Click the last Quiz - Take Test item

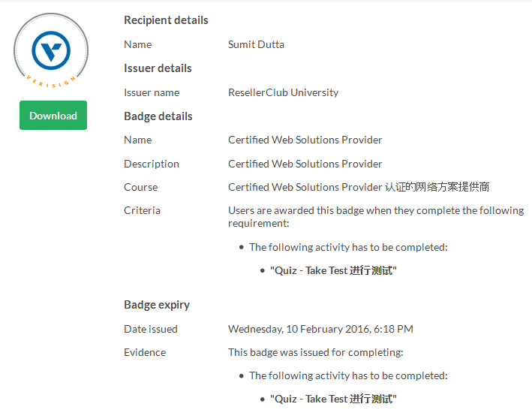coord(332,399)
